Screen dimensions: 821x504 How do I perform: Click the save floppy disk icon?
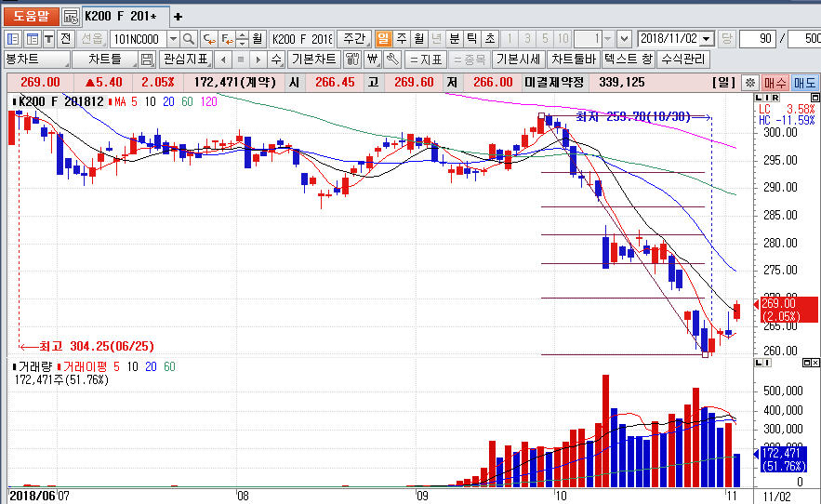click(146, 60)
